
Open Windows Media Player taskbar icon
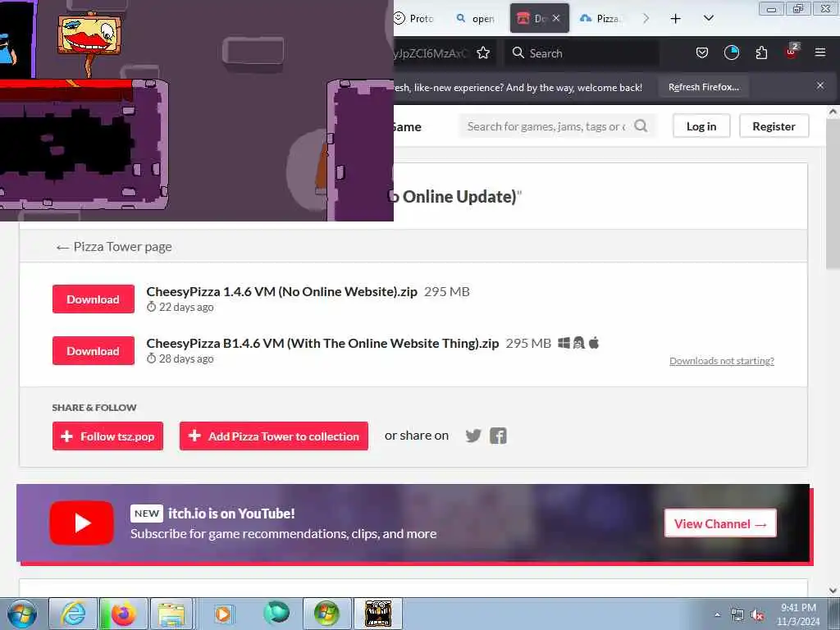[223, 614]
